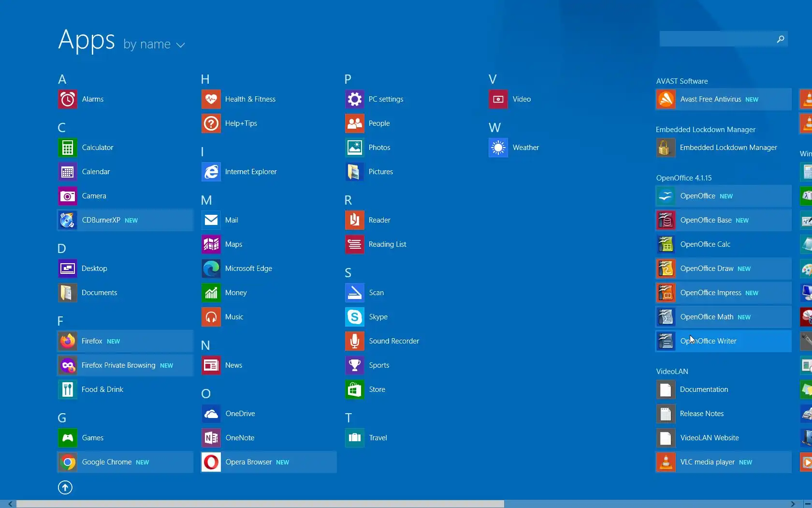
Task: Click the Mail app label
Action: pos(232,220)
